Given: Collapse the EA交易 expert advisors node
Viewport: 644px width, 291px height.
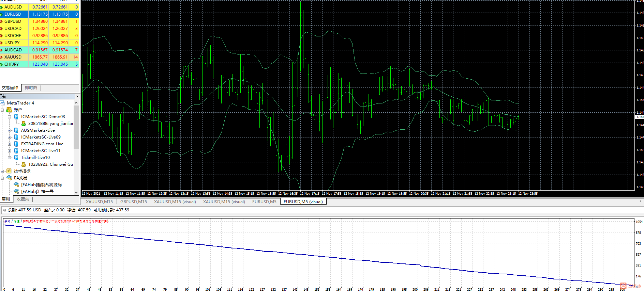Looking at the screenshot, I should [2, 178].
